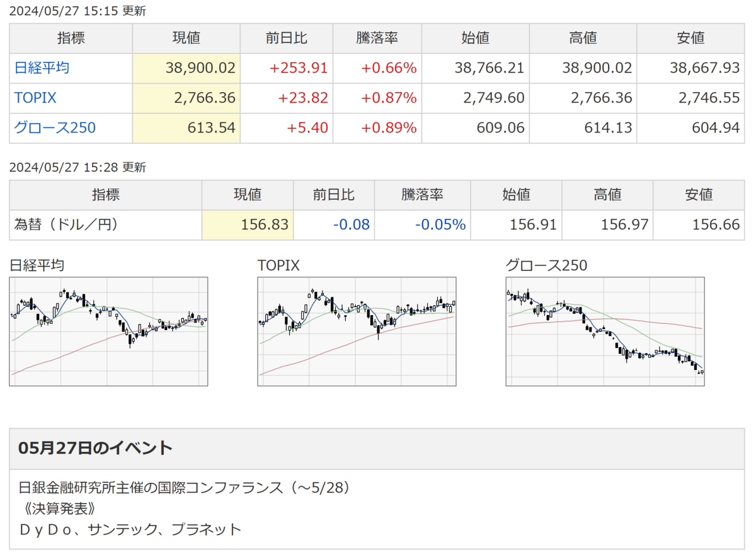The image size is (756, 554).
Task: Select the グロース250 current value 613.54
Action: click(211, 129)
